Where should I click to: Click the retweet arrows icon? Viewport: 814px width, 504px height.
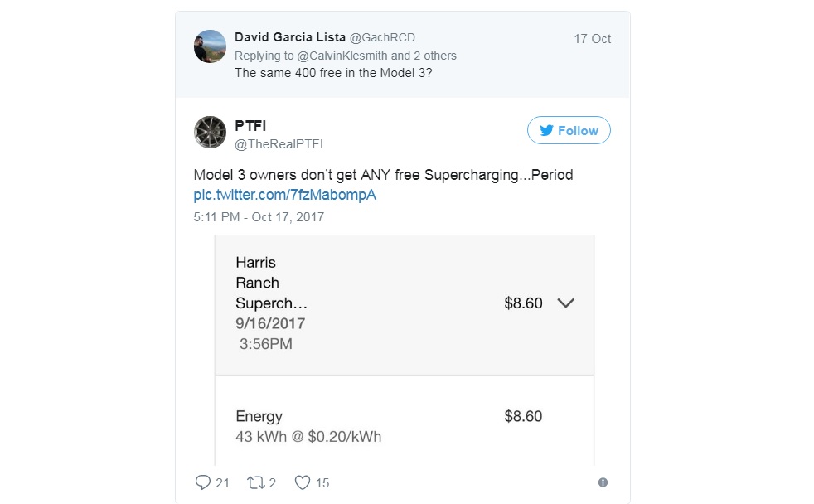(255, 482)
